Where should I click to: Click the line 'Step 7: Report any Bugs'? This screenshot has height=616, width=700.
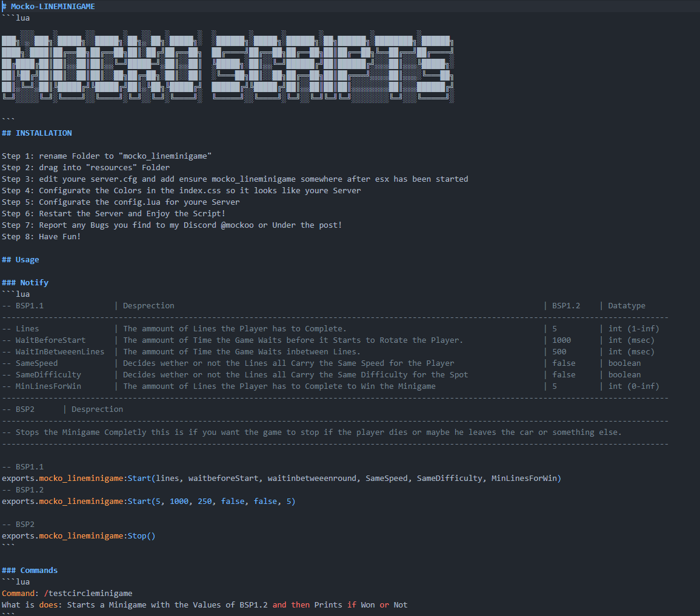click(x=172, y=225)
